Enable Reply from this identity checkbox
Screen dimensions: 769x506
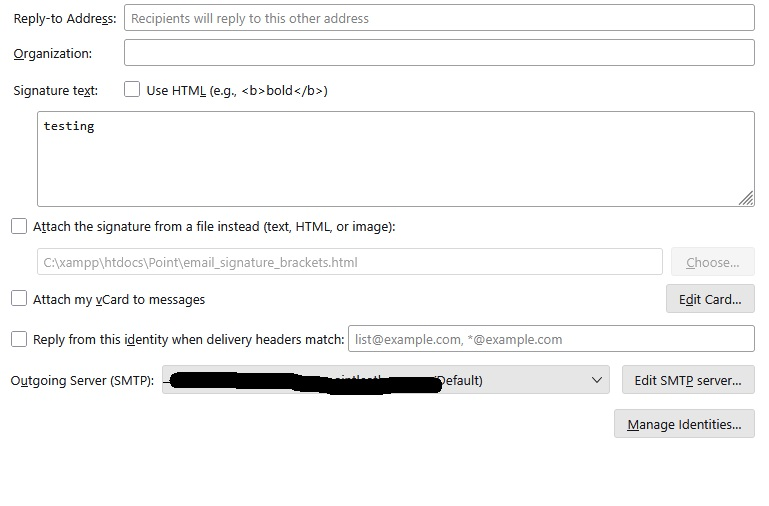[x=19, y=339]
